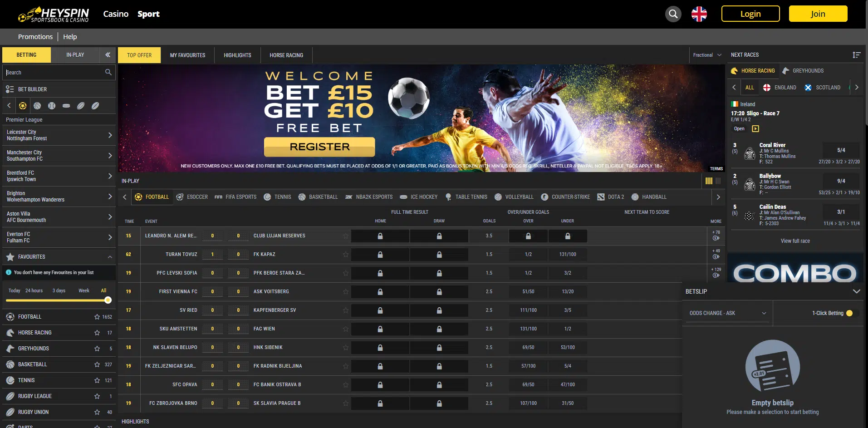868x428 pixels.
Task: Collapse sidebar with double chevron icon
Action: 108,55
